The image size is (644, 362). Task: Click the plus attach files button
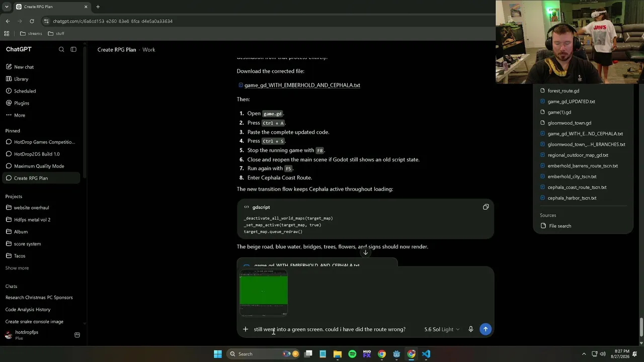pyautogui.click(x=246, y=329)
